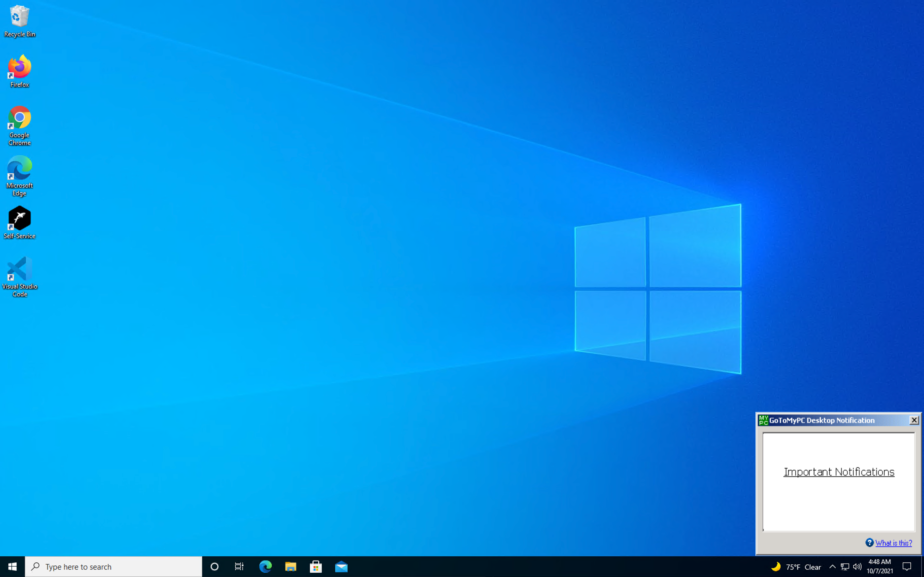Launch Microsoft Store from the taskbar
The width and height of the screenshot is (924, 577).
click(x=316, y=567)
